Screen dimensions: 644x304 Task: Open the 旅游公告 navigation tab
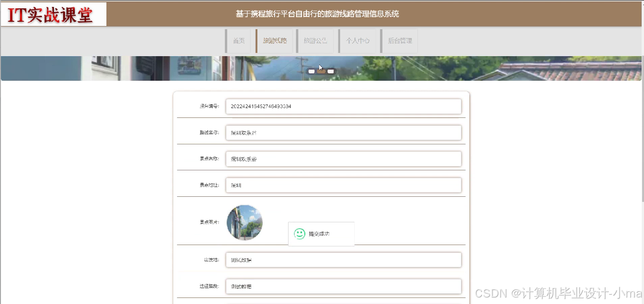point(315,41)
